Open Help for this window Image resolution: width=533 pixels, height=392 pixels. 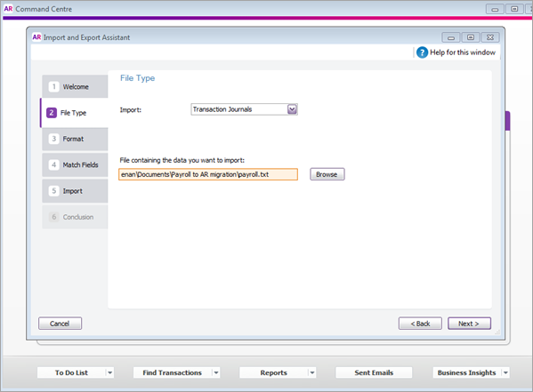click(456, 52)
